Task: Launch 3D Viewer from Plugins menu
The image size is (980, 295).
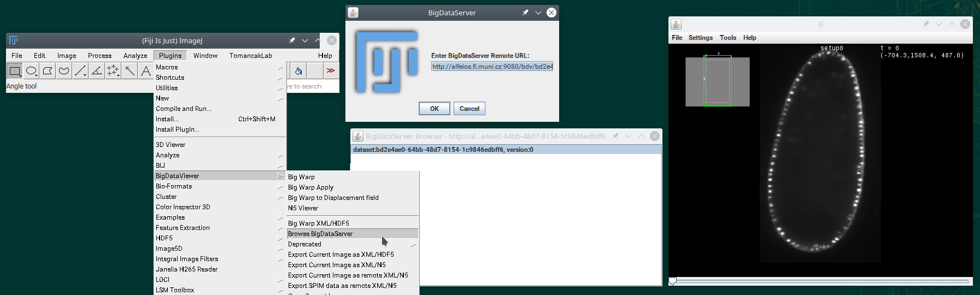Action: [220, 145]
